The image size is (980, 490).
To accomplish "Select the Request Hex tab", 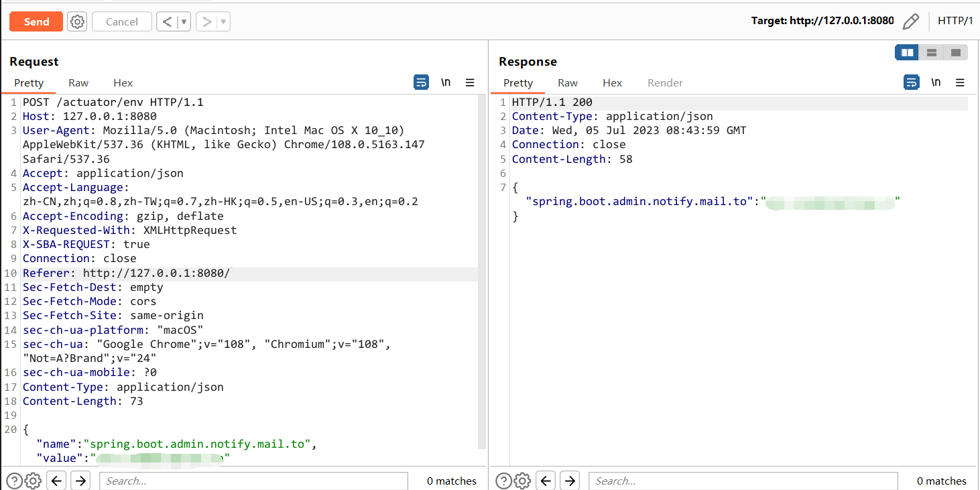I will pos(123,82).
